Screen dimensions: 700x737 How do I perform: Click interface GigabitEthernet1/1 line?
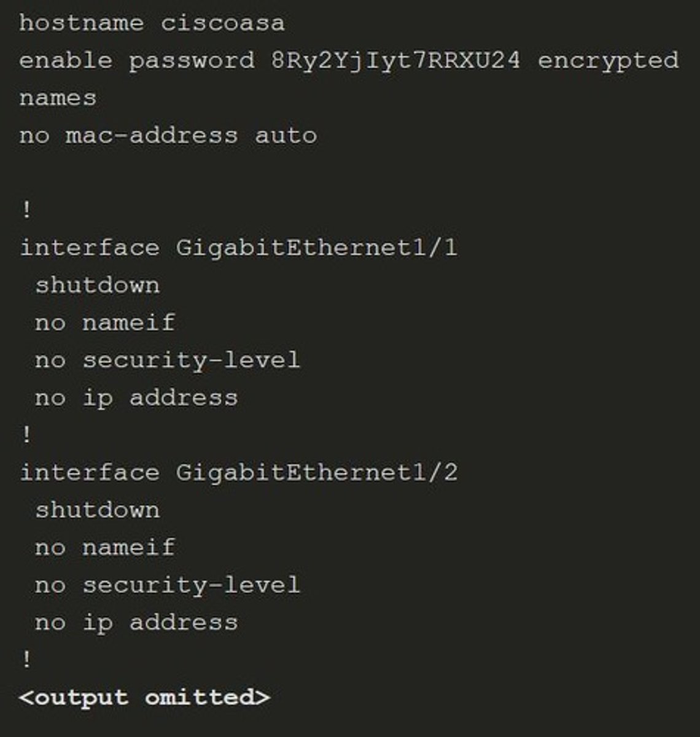point(239,248)
